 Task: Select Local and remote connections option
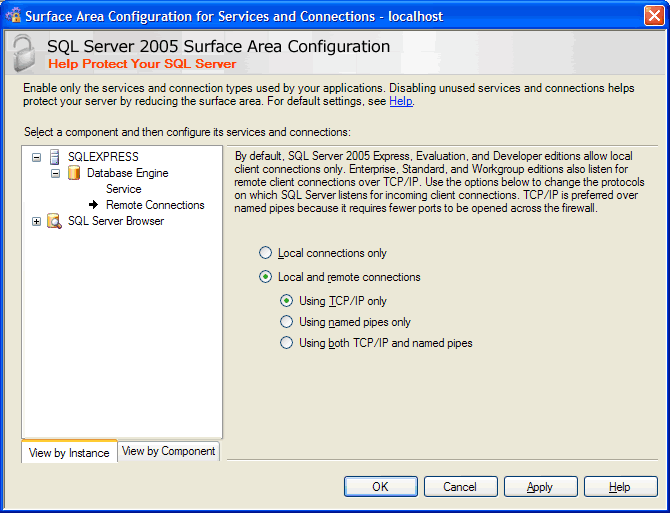[x=265, y=277]
